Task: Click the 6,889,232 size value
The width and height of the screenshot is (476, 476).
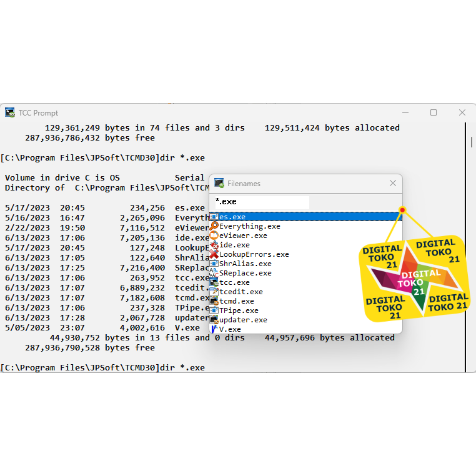Action: (142, 288)
